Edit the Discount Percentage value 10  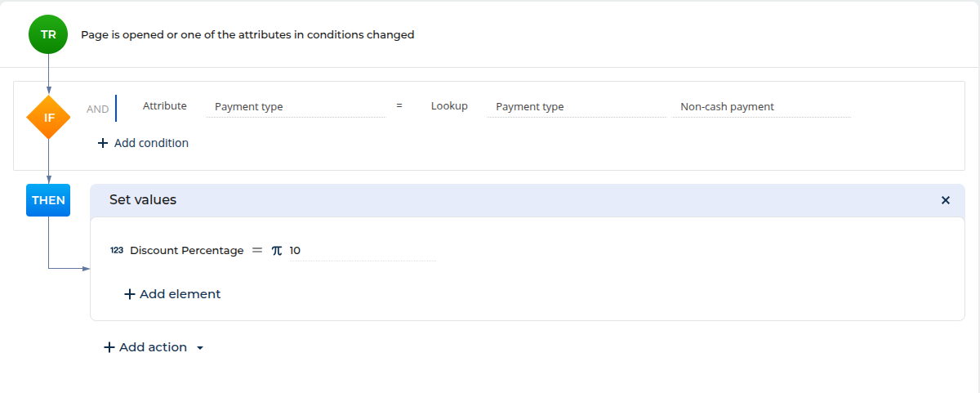click(363, 251)
